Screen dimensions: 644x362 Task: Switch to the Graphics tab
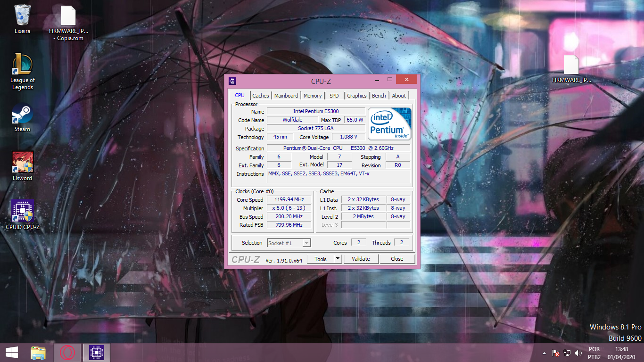click(357, 96)
